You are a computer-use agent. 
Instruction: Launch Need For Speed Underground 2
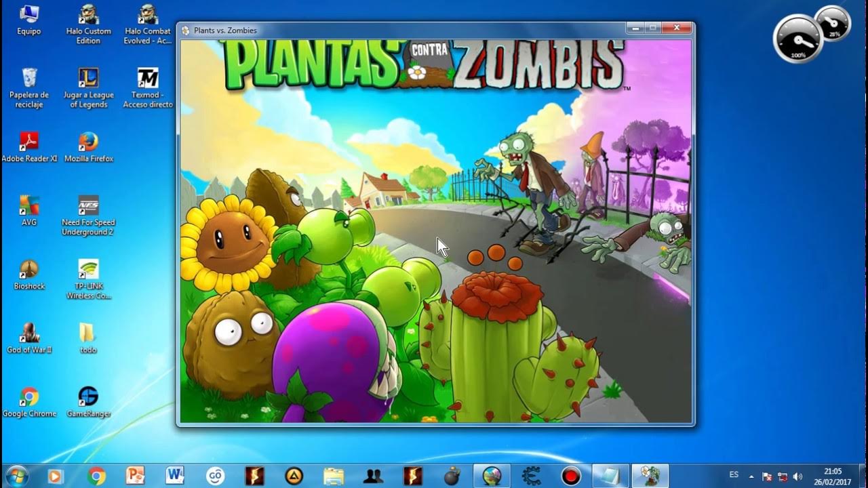click(89, 216)
